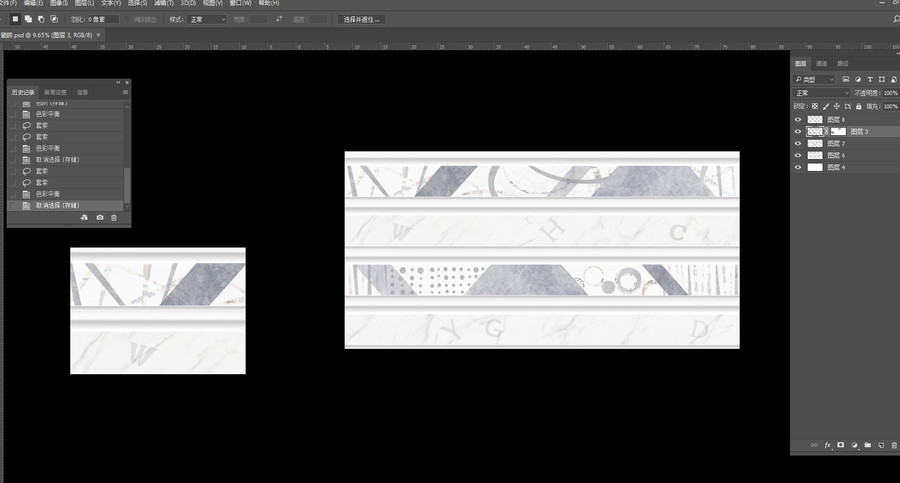
Task: Filter layers by smart object icon
Action: (x=894, y=79)
